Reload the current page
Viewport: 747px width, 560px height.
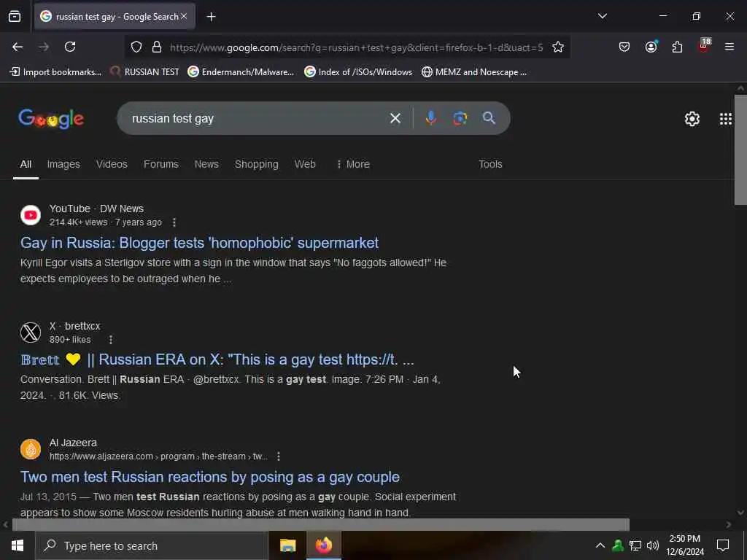70,47
